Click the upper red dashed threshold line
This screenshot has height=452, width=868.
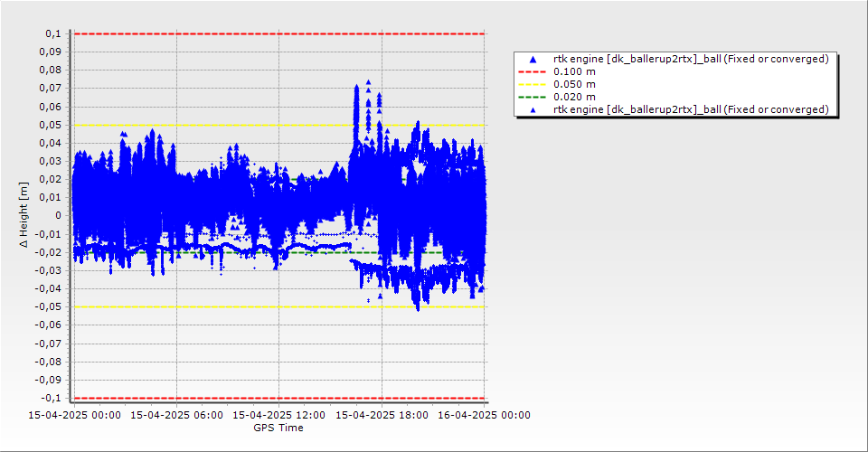279,33
